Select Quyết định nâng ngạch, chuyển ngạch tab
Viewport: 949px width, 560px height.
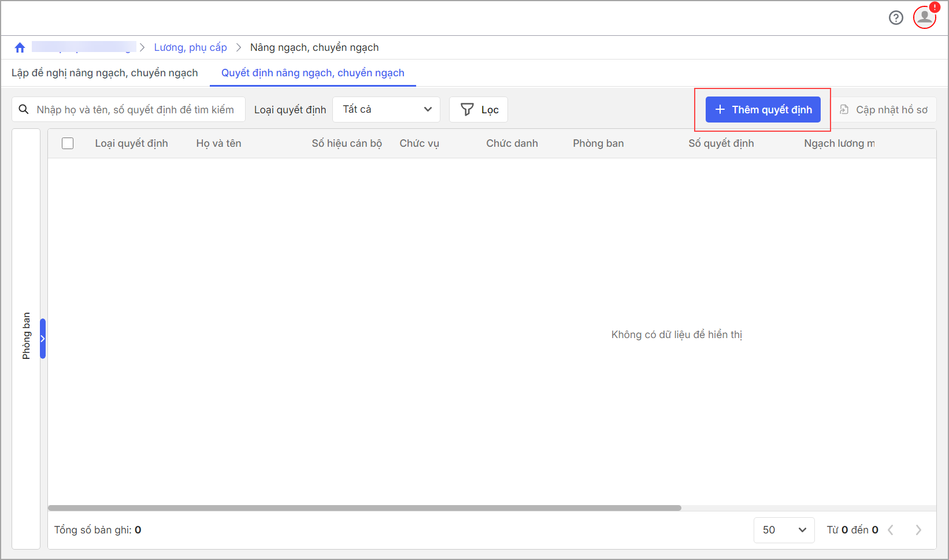[313, 73]
